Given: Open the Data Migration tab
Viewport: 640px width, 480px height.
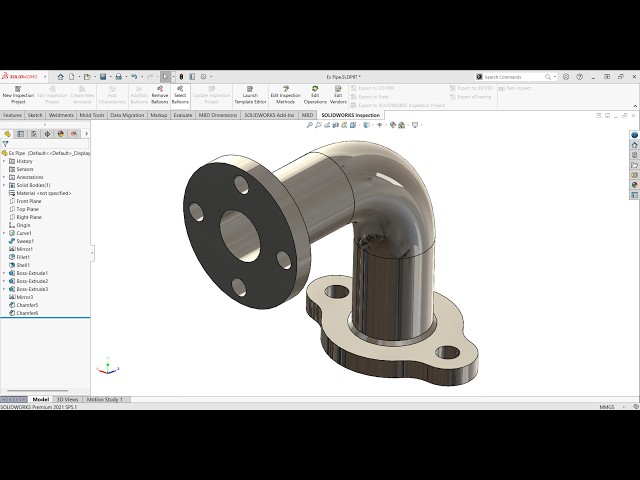Looking at the screenshot, I should pyautogui.click(x=127, y=115).
